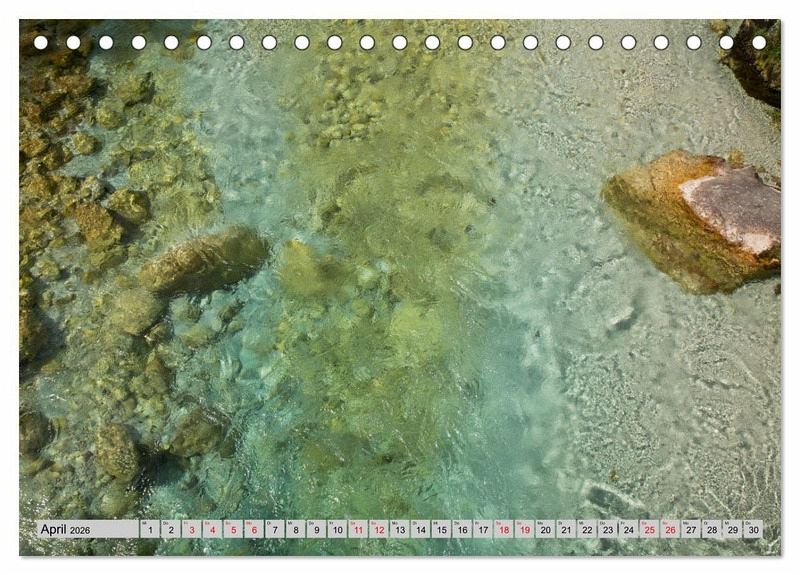This screenshot has height=575, width=800.
Task: Choose date 9 in the calendar row
Action: [x=316, y=530]
